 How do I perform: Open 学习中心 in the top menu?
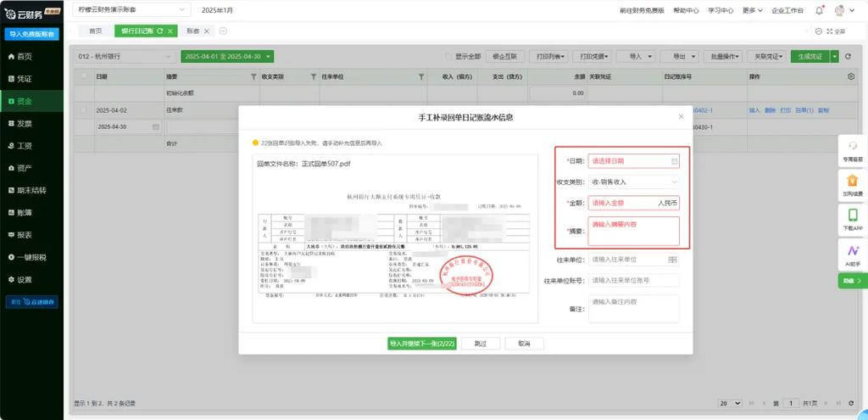click(x=721, y=10)
